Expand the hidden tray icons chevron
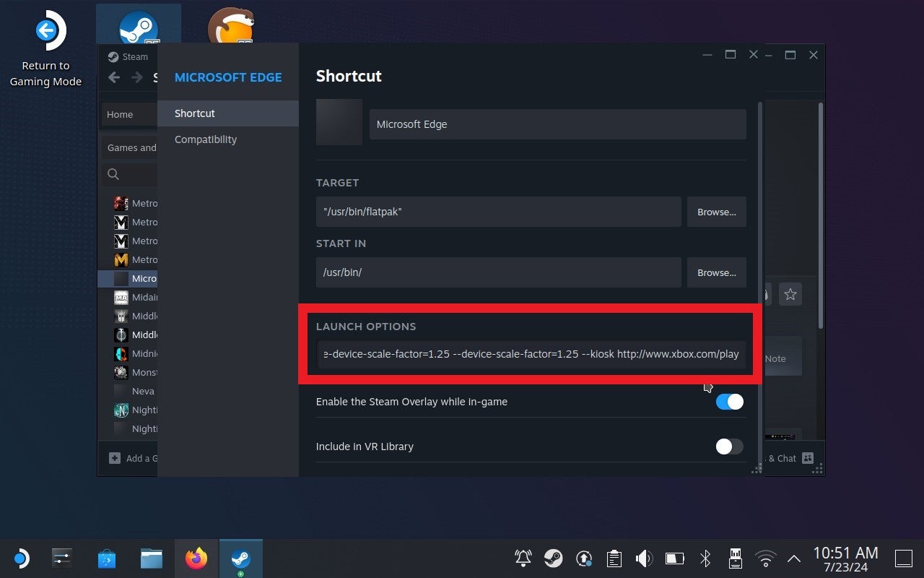This screenshot has height=578, width=924. 793,558
